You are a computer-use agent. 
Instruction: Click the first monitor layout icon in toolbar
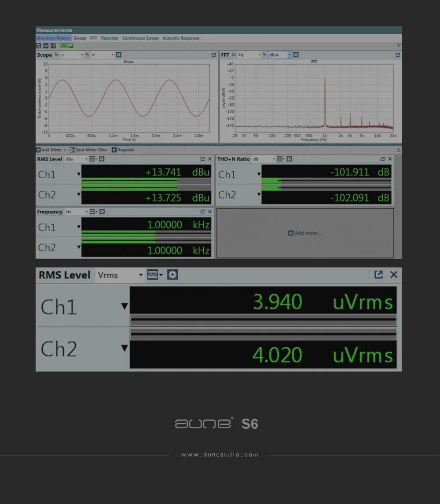point(39,46)
